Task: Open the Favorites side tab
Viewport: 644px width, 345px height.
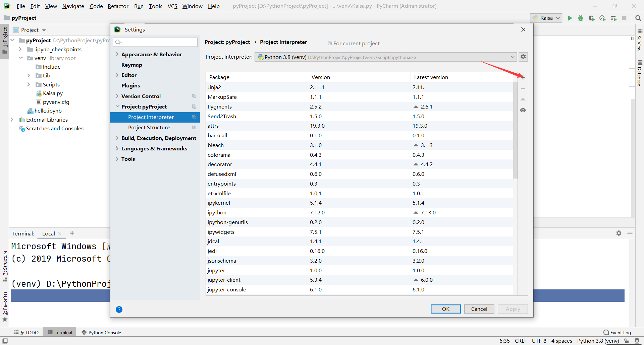Action: tap(5, 306)
